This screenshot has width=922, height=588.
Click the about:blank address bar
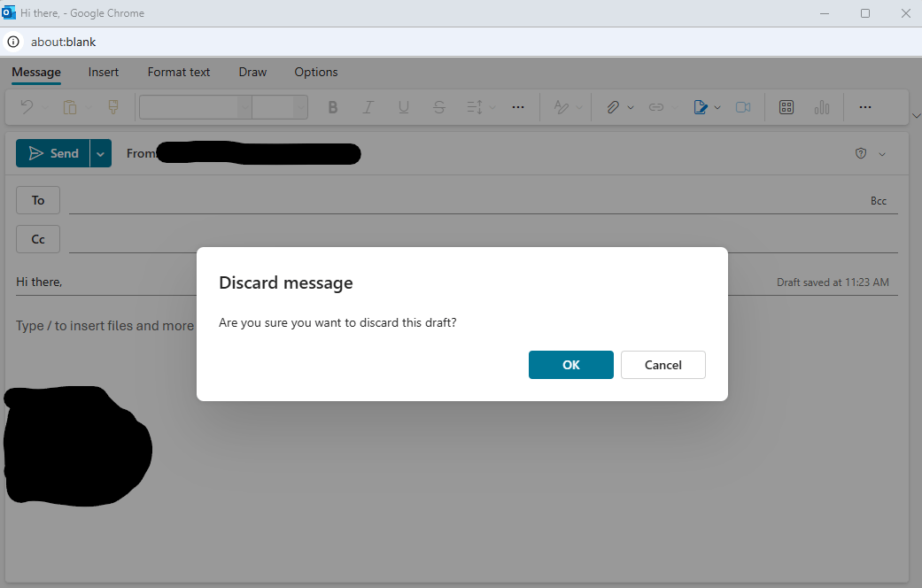64,42
